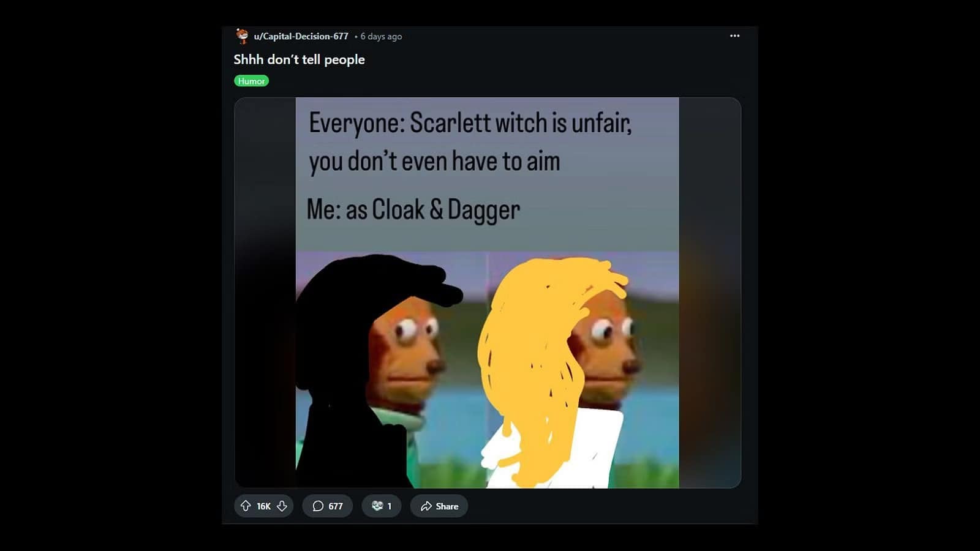Click the Everyone: Scarlett witch caption line
Image resolution: width=980 pixels, height=551 pixels.
point(470,123)
